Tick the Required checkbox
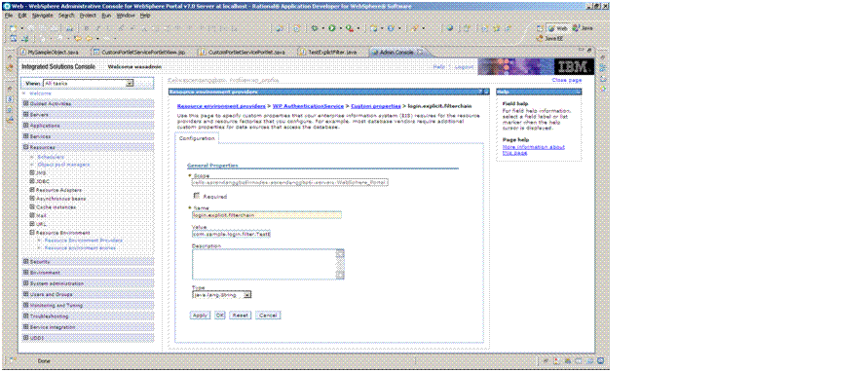Image resolution: width=868 pixels, height=372 pixels. (x=196, y=196)
